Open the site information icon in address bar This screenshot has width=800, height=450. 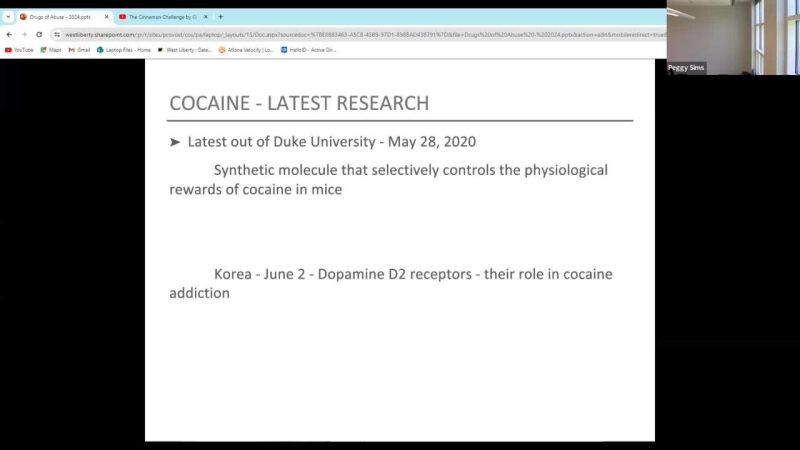(58, 34)
